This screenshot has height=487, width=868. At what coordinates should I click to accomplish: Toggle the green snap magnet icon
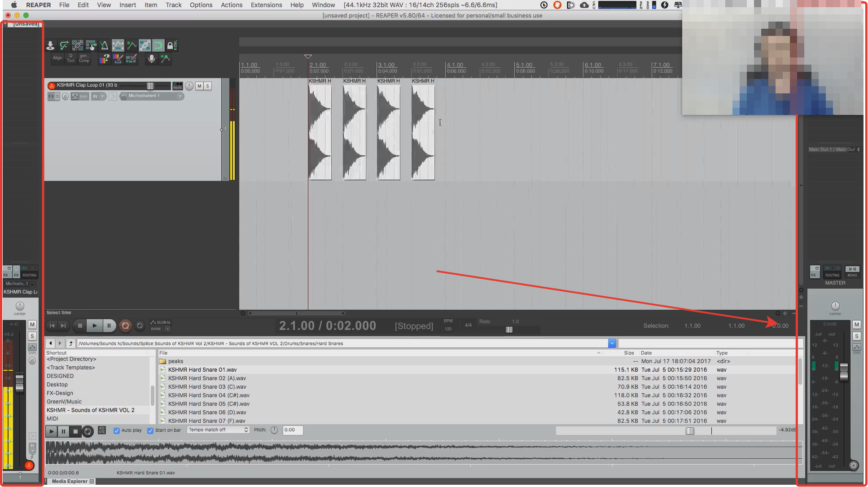tap(158, 45)
